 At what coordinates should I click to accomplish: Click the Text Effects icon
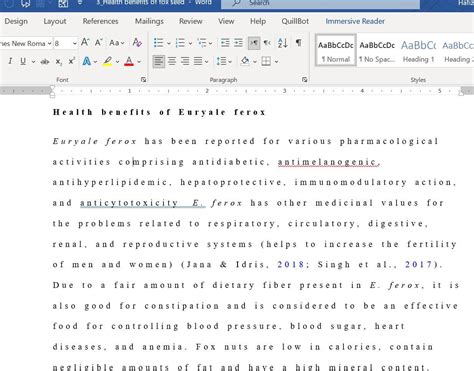87,62
